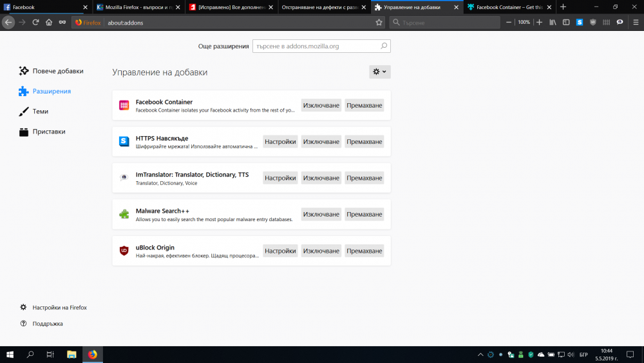Screen dimensions: 644x363
Task: Switch to the [Исправлено] tab
Action: (x=231, y=7)
